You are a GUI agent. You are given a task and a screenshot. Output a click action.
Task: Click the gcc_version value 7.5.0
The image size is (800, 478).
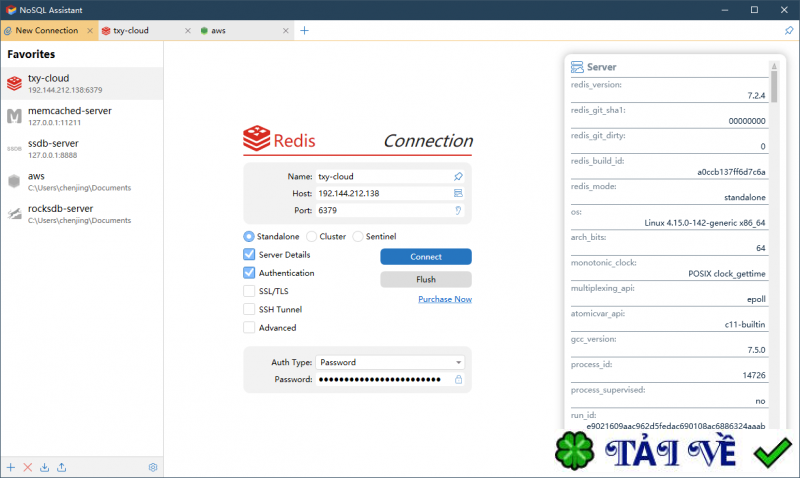tap(756, 350)
